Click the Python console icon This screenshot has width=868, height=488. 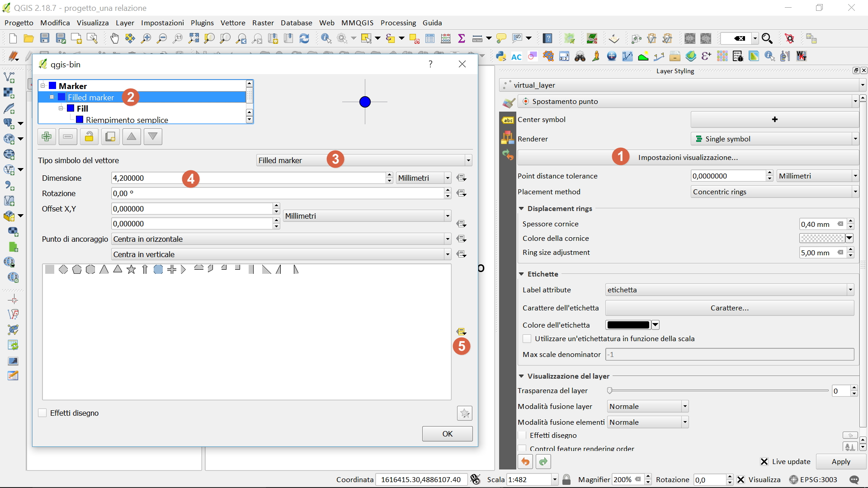pos(500,56)
